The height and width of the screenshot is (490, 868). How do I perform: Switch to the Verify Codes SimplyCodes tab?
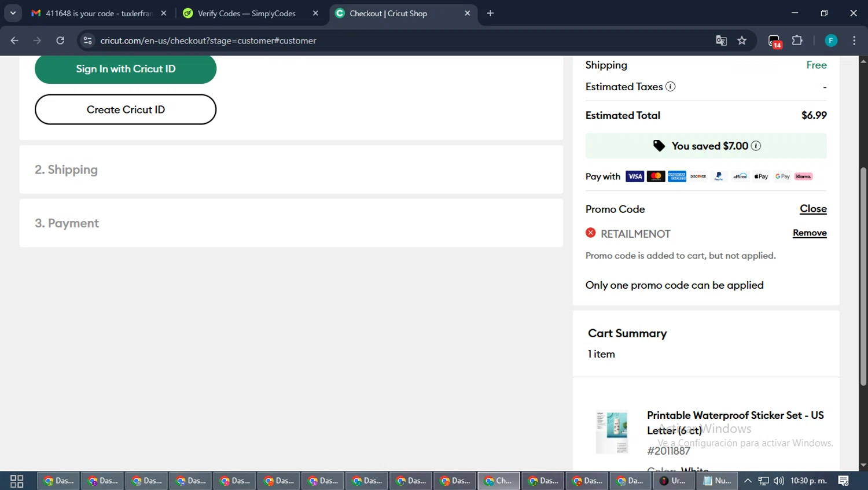[247, 13]
